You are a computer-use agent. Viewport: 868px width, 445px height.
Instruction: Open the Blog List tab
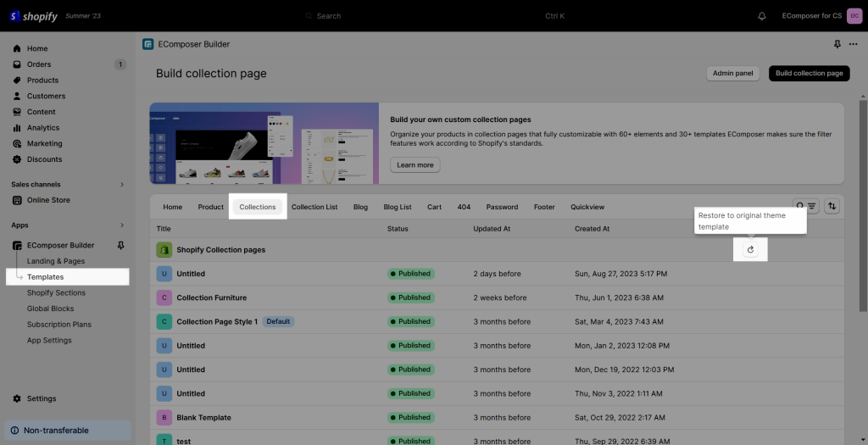[398, 207]
